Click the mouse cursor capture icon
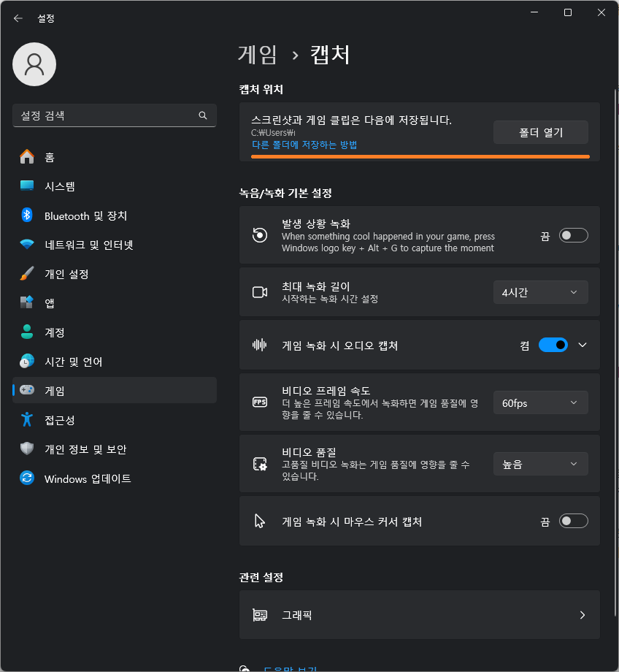619x672 pixels. pyautogui.click(x=260, y=521)
